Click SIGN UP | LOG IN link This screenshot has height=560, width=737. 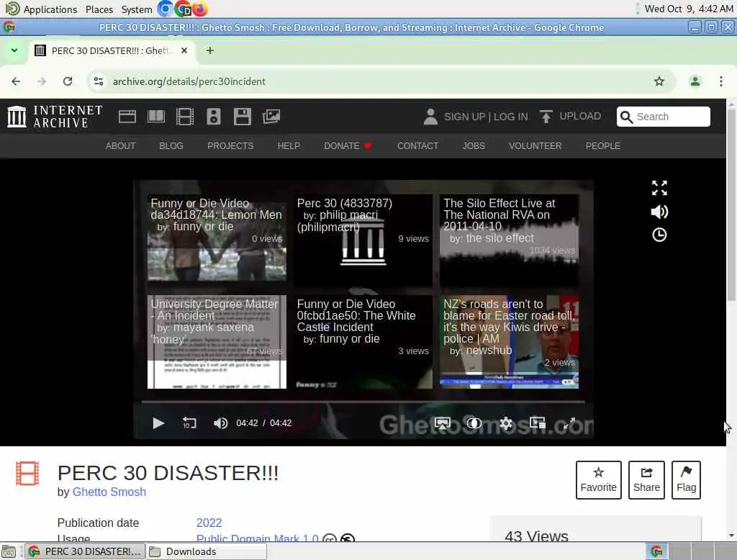[x=486, y=117]
